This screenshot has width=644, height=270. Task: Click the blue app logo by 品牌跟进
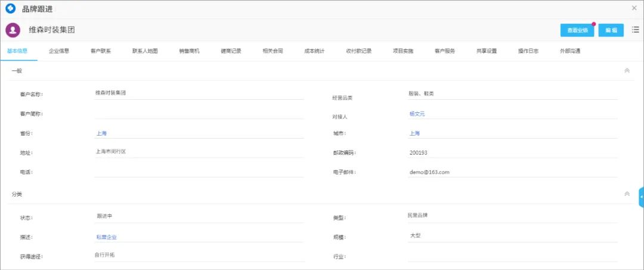click(x=10, y=8)
